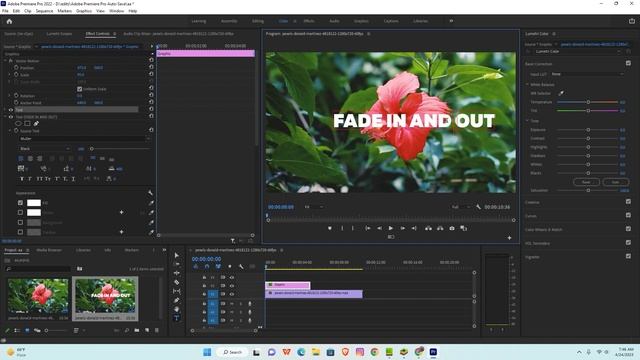Viewport: 640px width, 360px height.
Task: Hide the FADE IN AND OUT text layer eye
Action: click(11, 117)
